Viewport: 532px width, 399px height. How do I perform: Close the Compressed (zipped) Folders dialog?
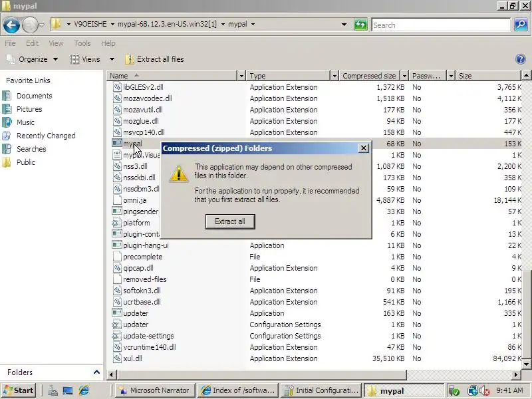point(363,148)
